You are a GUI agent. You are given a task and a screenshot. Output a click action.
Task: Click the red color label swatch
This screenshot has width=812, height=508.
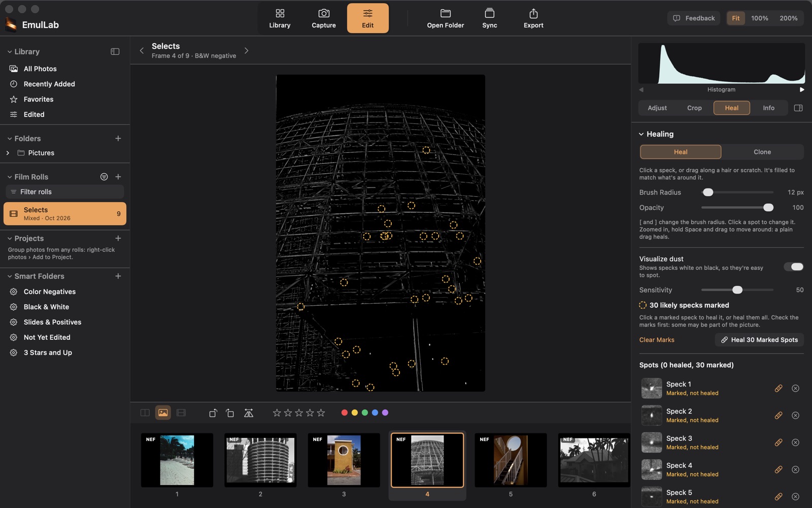345,413
